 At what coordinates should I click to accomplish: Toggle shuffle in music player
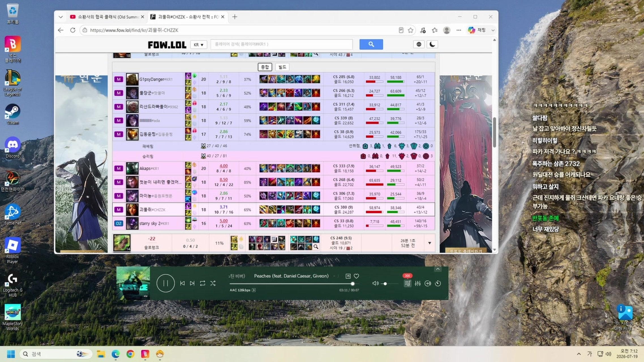[213, 283]
